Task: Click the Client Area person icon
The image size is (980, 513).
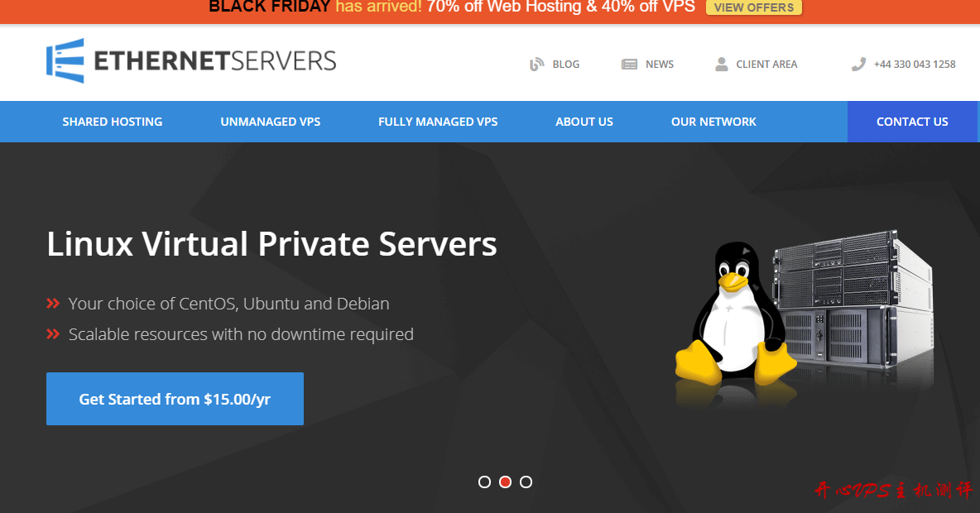Action: pos(722,64)
